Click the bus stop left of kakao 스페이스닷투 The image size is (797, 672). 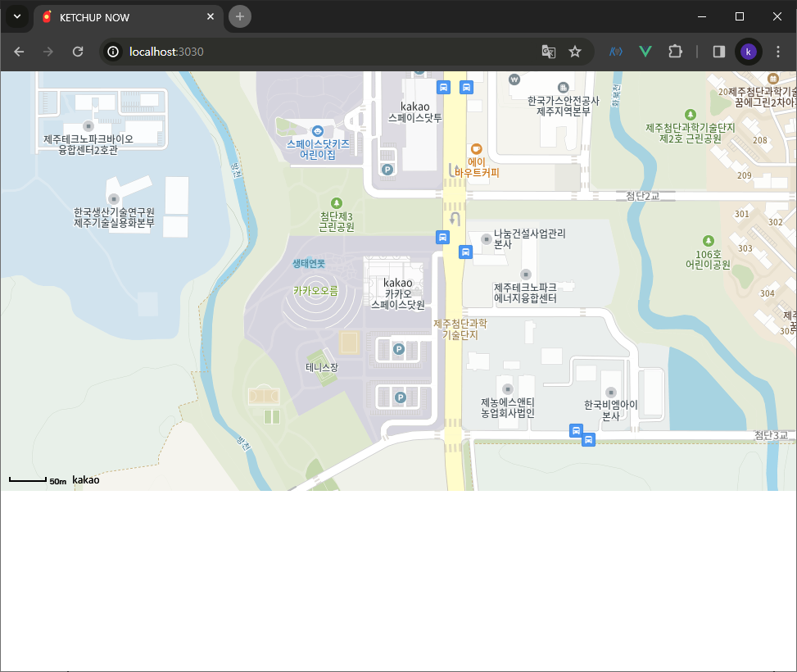click(443, 87)
